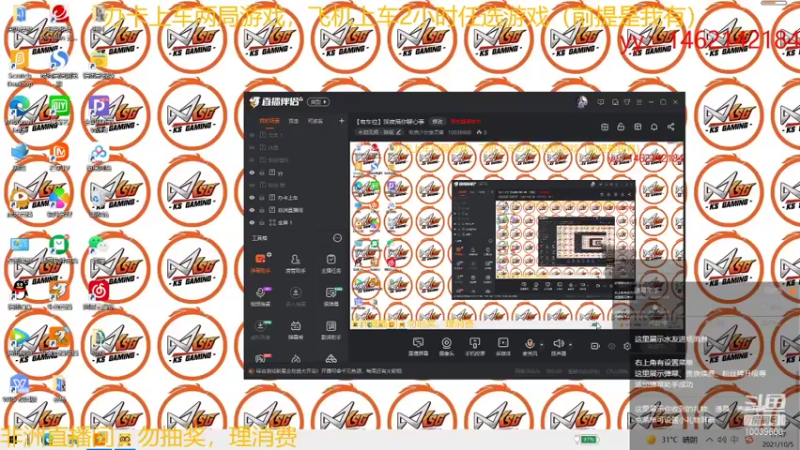Click the share icon in the room toolbar
The height and width of the screenshot is (450, 800).
pyautogui.click(x=671, y=127)
